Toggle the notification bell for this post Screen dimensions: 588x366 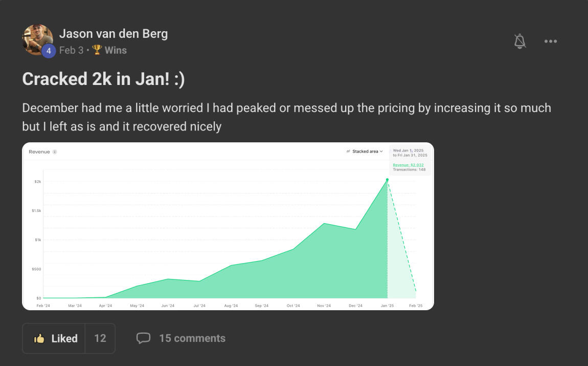point(520,41)
